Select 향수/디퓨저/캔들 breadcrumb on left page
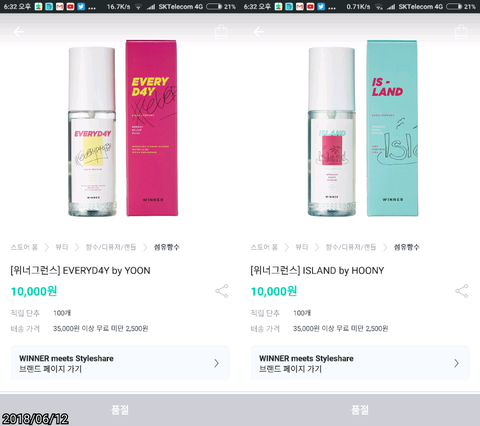Screen dimensions: 480x426 pos(111,247)
